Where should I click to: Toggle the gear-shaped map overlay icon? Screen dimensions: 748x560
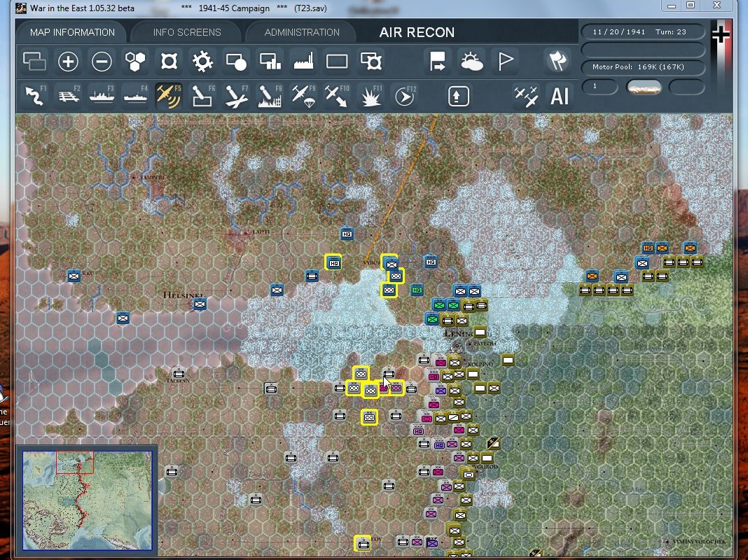click(202, 62)
